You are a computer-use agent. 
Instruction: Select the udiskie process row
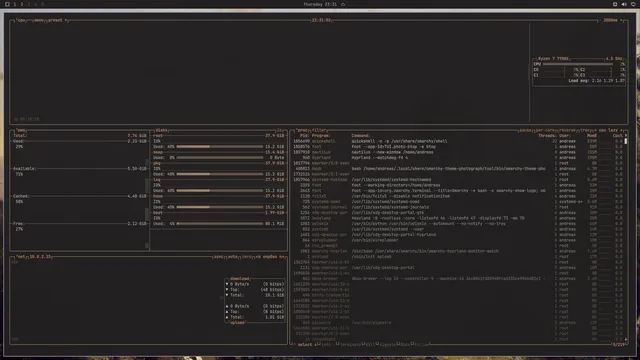click(457, 224)
